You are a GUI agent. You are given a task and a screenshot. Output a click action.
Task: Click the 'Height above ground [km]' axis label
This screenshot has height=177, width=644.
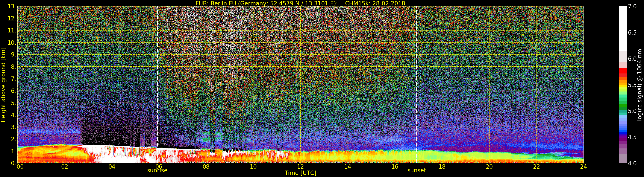click(x=3, y=85)
